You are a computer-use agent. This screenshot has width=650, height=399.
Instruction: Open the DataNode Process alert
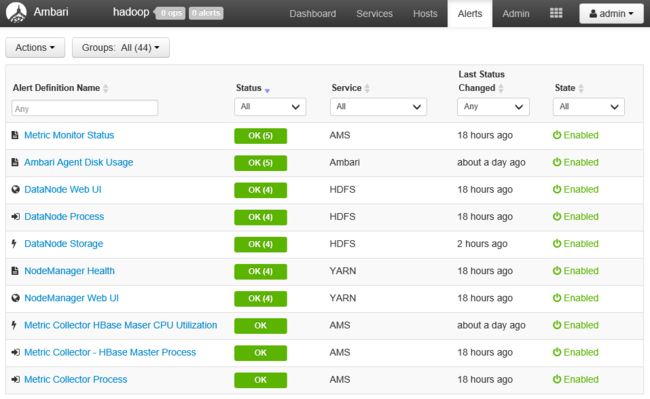pos(64,217)
